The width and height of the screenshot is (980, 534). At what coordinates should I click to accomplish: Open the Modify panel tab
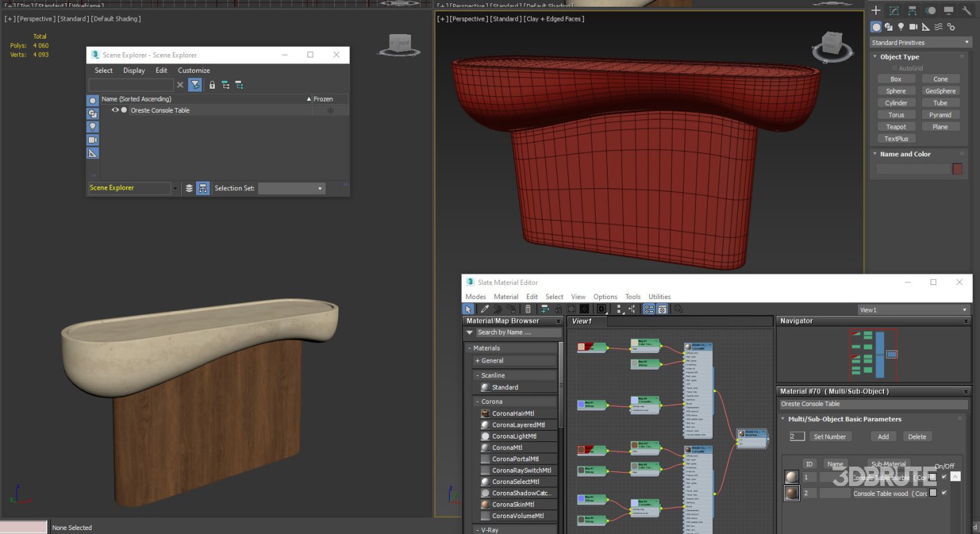894,11
